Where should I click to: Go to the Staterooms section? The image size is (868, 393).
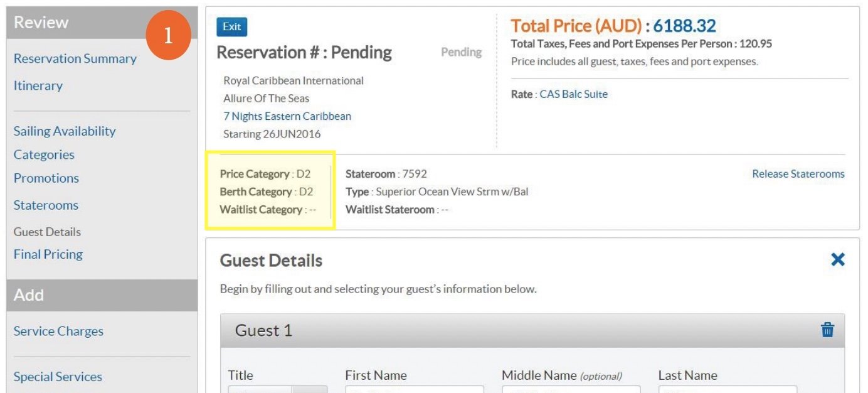46,205
